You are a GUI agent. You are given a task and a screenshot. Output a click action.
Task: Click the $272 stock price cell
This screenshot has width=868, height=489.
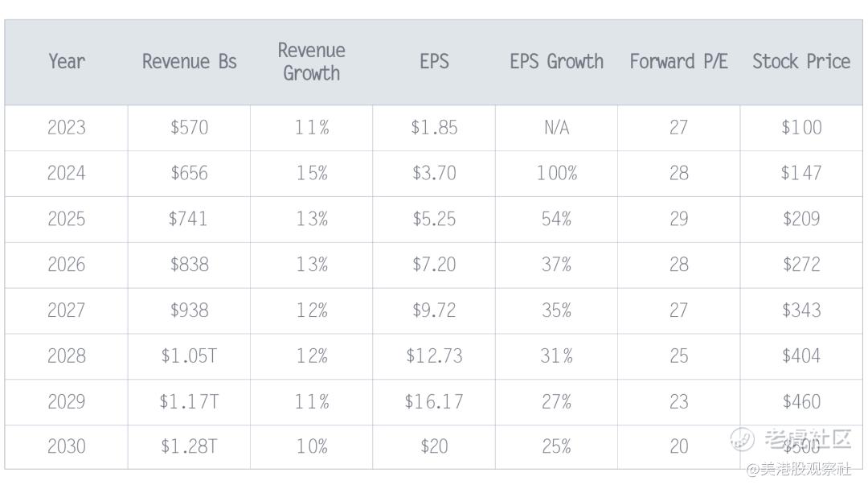point(801,265)
